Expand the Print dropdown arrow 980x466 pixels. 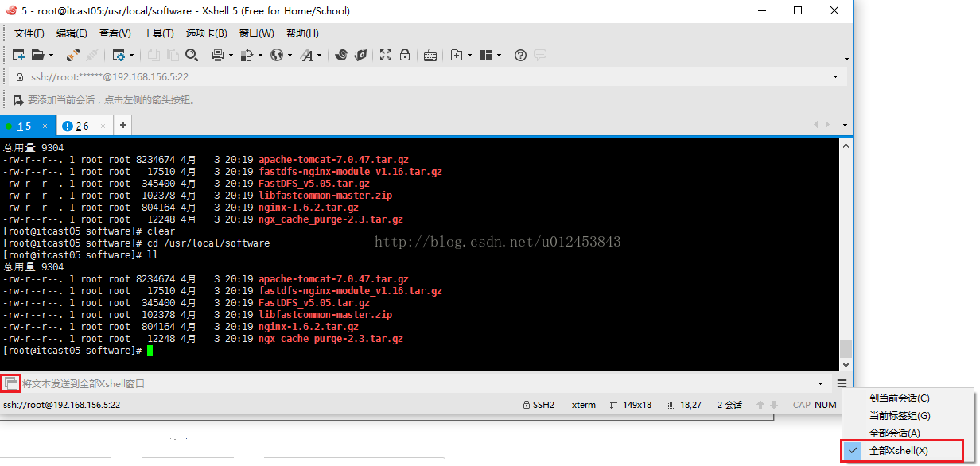(231, 56)
